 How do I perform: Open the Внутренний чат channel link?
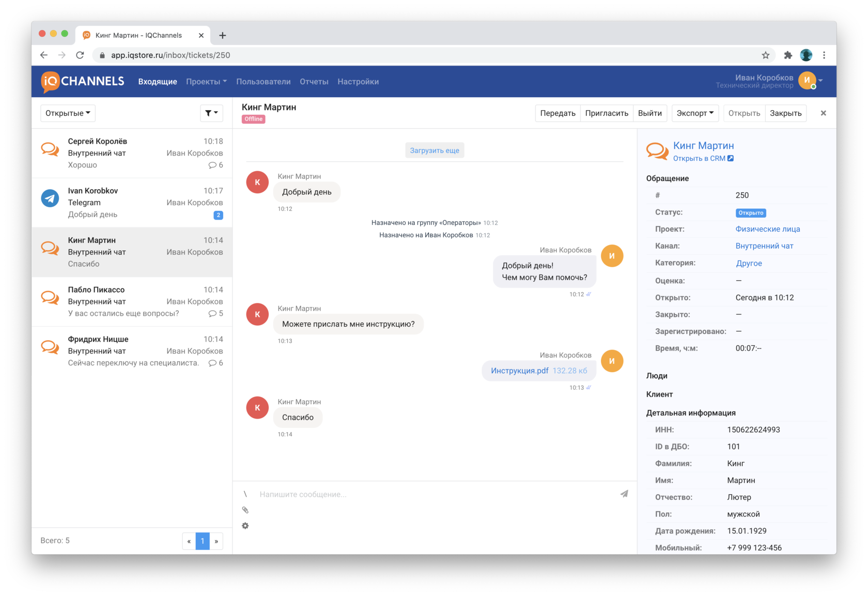[x=765, y=246]
